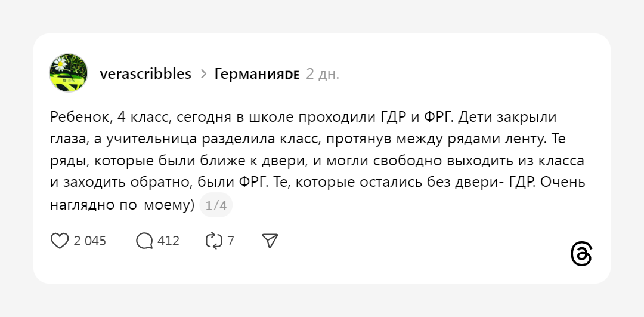Viewport: 644px width, 317px height.
Task: Open the Германия community link
Action: point(249,74)
